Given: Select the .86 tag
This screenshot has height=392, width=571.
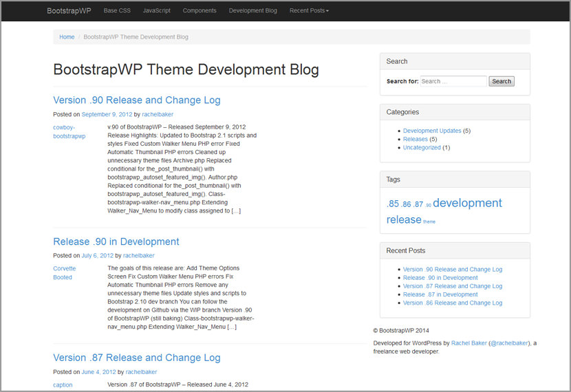Looking at the screenshot, I should pyautogui.click(x=406, y=204).
